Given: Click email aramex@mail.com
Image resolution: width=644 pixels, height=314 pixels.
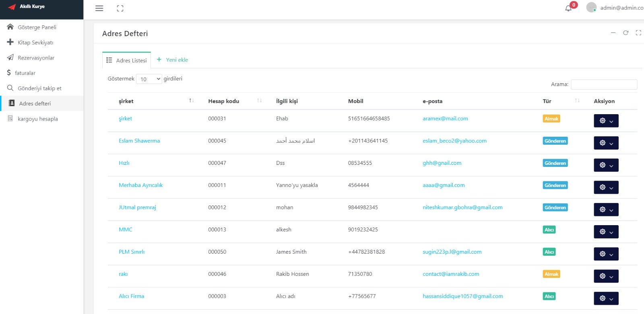Looking at the screenshot, I should tap(445, 119).
